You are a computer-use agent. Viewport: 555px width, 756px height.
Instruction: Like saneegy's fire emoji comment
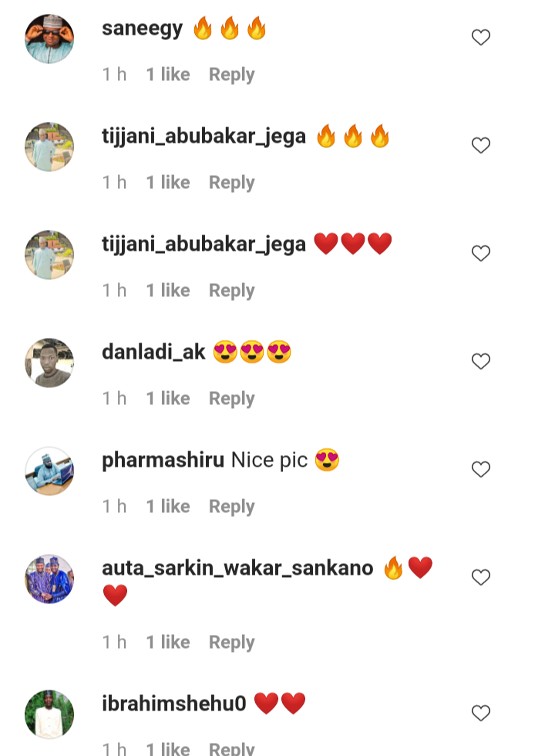coord(481,37)
